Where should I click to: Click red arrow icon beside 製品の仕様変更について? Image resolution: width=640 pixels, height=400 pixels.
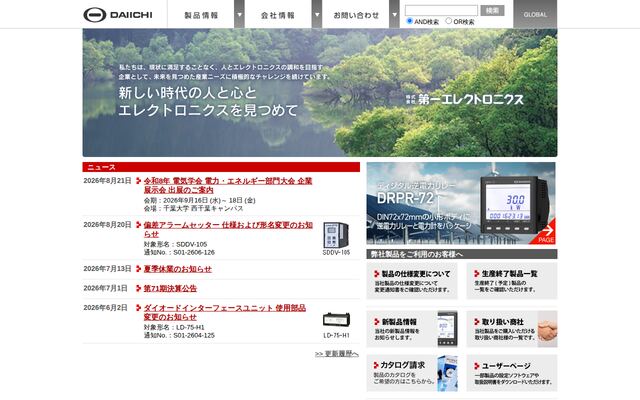click(376, 273)
